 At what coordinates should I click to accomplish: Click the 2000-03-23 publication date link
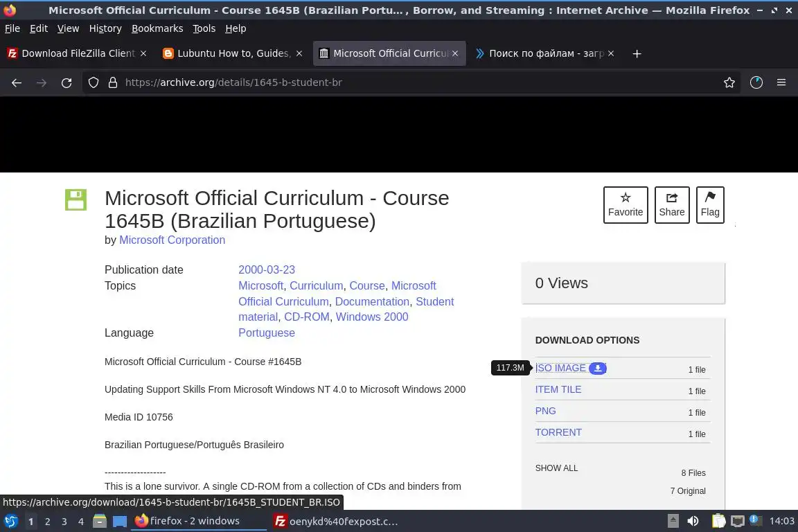(x=267, y=270)
